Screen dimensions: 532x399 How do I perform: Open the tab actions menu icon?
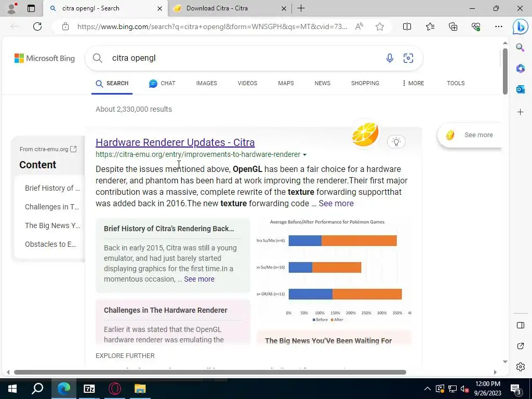coord(31,8)
